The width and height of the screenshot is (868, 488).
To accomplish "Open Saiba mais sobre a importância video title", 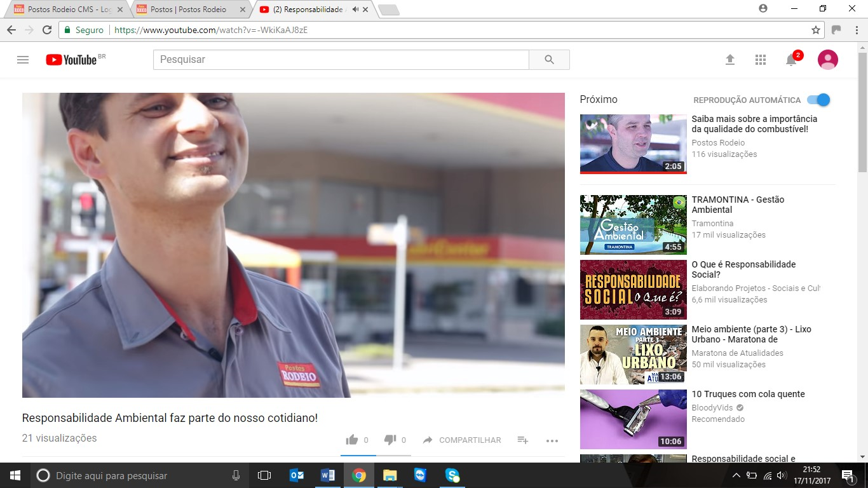I will tap(754, 124).
